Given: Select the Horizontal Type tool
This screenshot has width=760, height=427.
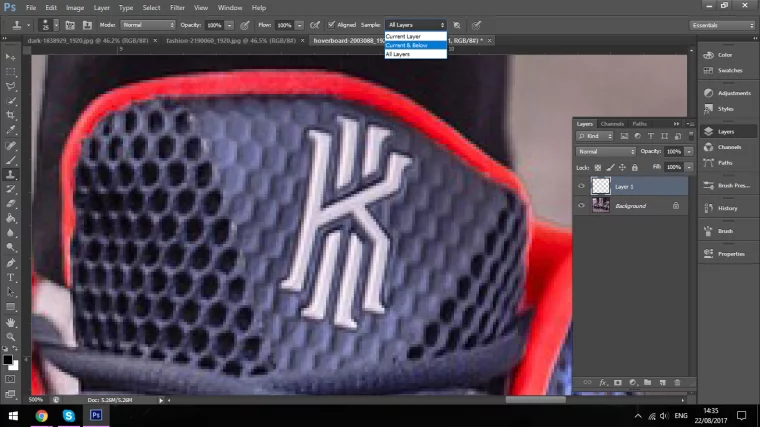Looking at the screenshot, I should (10, 278).
